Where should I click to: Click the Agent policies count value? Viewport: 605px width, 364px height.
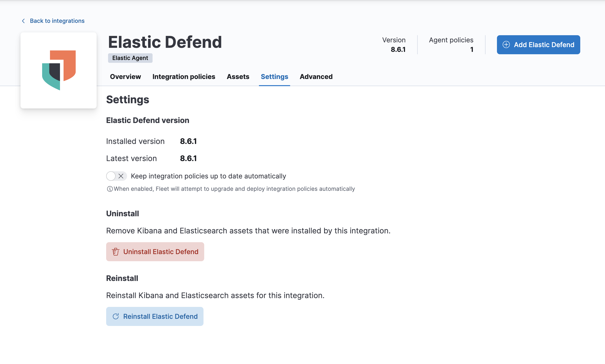click(471, 49)
